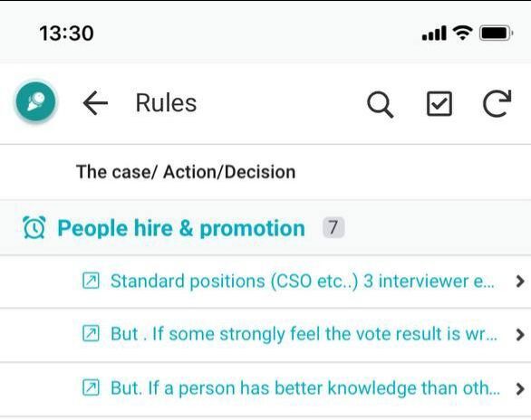Open the 'But. If a person has better' rule
This screenshot has width=531, height=420.
305,388
